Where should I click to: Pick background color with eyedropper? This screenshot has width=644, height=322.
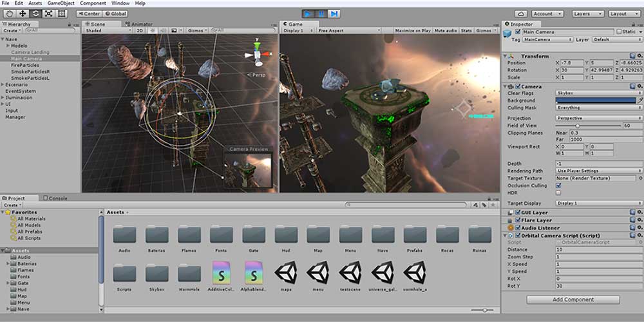coord(640,100)
